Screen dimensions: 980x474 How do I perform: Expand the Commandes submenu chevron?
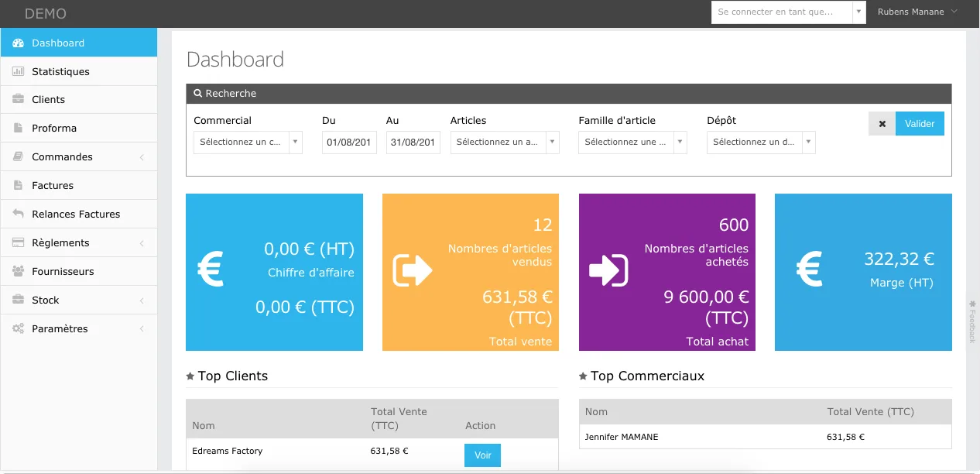click(142, 157)
